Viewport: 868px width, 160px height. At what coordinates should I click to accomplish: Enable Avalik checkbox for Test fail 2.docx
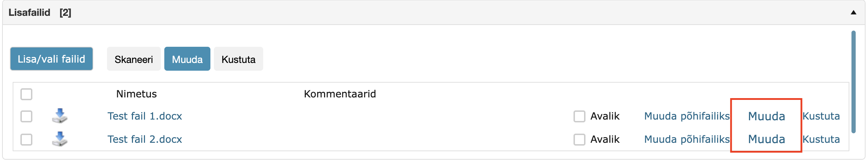pos(579,140)
